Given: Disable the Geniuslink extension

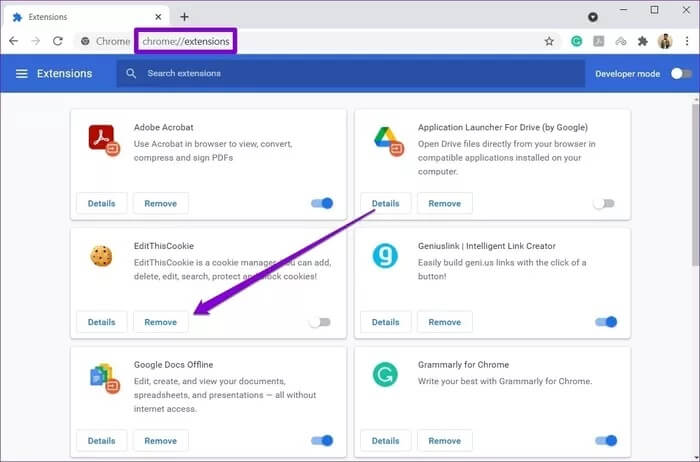Looking at the screenshot, I should click(606, 322).
